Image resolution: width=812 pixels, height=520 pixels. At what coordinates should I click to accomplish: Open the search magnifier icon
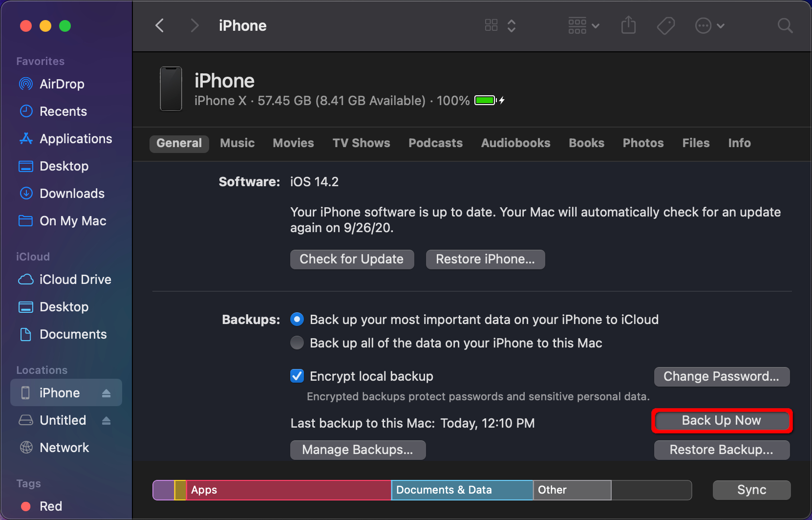785,25
